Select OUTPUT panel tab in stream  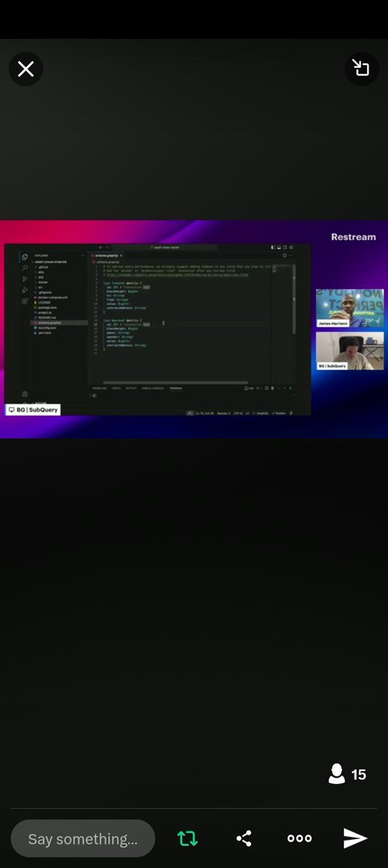(131, 388)
